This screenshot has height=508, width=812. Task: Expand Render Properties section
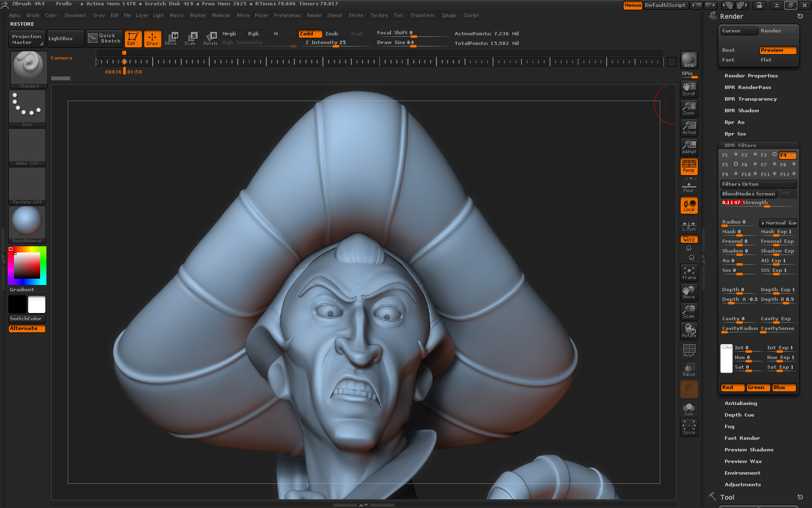[751, 76]
